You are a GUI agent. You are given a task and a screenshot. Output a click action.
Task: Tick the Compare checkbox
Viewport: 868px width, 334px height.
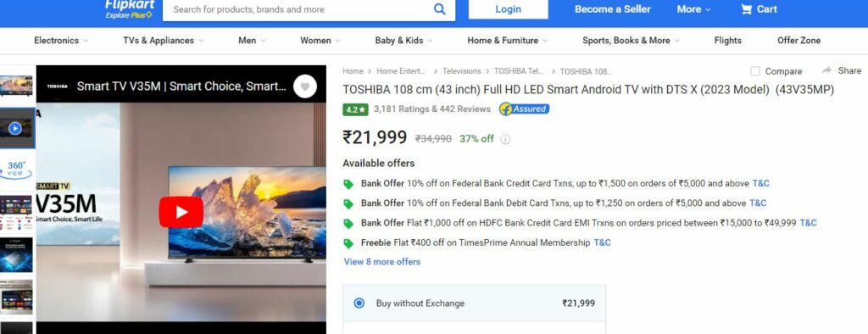755,71
